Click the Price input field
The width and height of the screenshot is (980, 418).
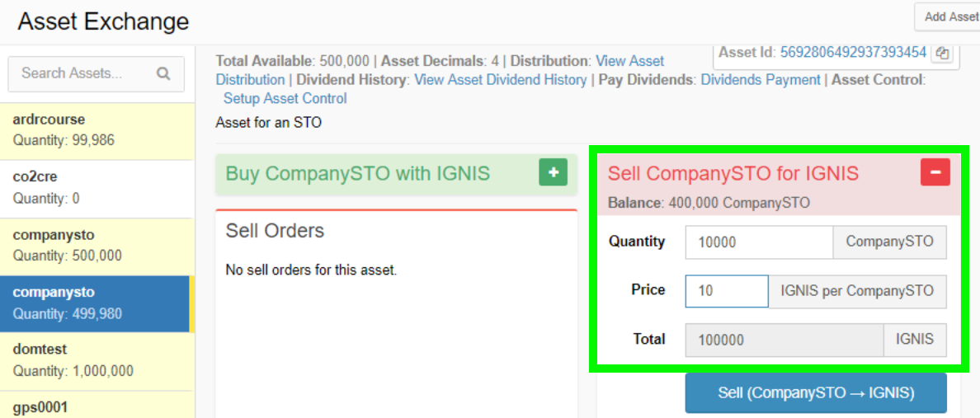click(x=726, y=291)
